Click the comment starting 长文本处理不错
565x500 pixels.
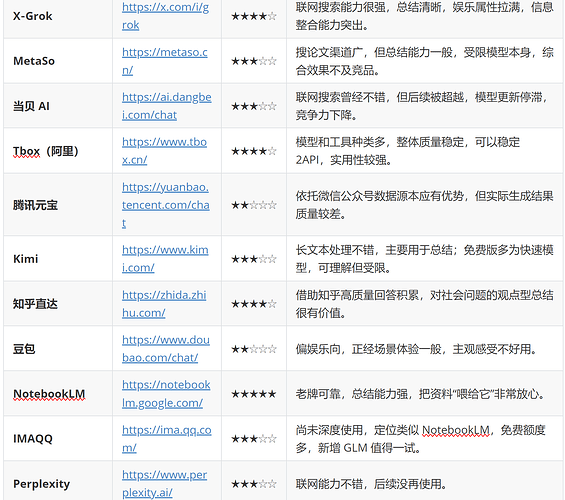[424, 259]
